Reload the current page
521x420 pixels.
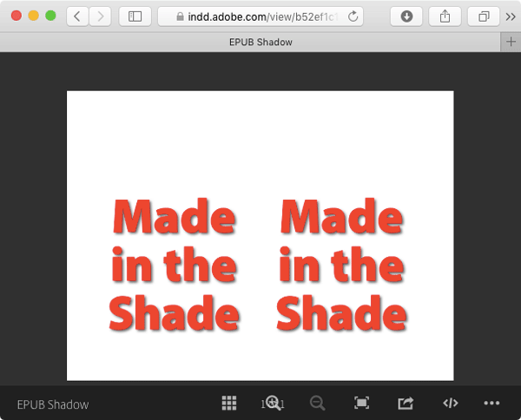(352, 16)
